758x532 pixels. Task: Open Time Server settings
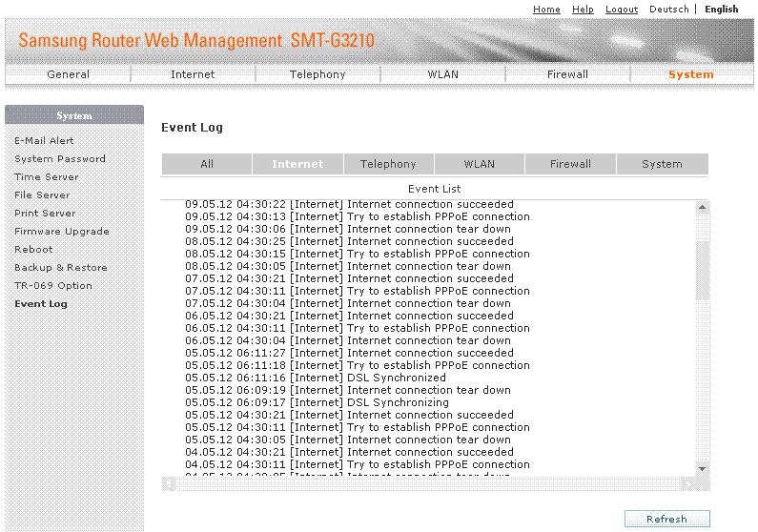point(47,176)
